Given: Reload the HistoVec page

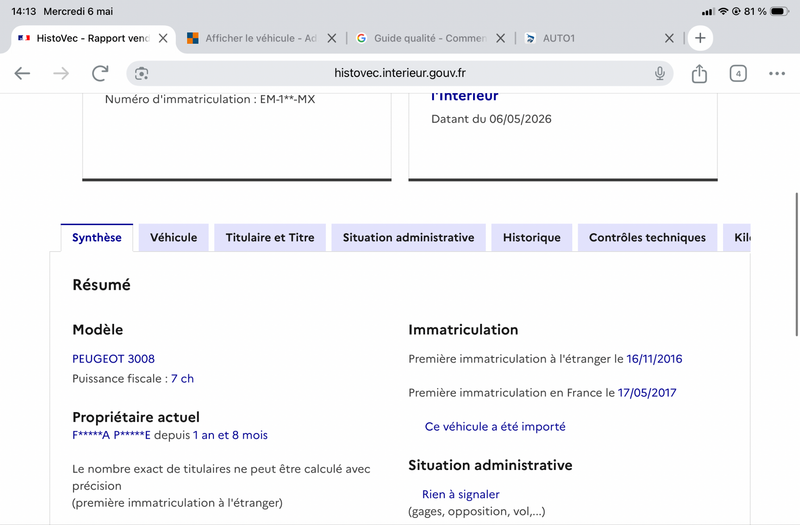Looking at the screenshot, I should [x=100, y=73].
